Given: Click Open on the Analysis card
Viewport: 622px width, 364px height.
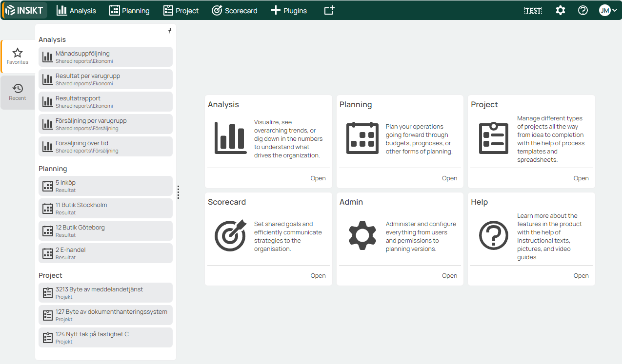Looking at the screenshot, I should tap(318, 178).
